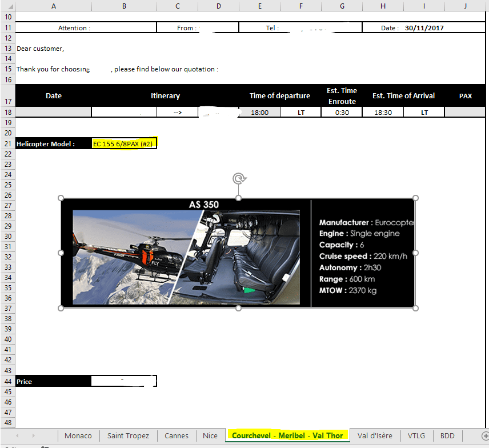This screenshot has height=448, width=489.
Task: Select the date cell showing 30/11/2017
Action: point(424,28)
